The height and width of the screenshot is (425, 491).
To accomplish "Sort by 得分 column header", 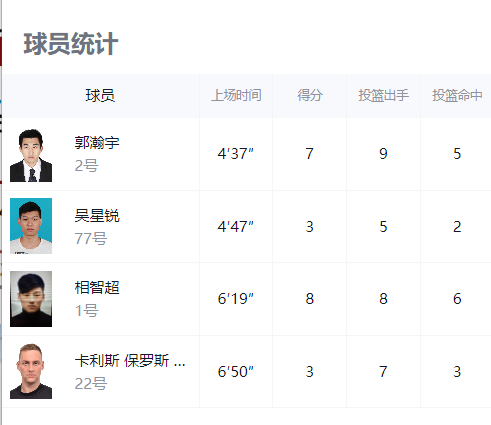I will point(310,96).
